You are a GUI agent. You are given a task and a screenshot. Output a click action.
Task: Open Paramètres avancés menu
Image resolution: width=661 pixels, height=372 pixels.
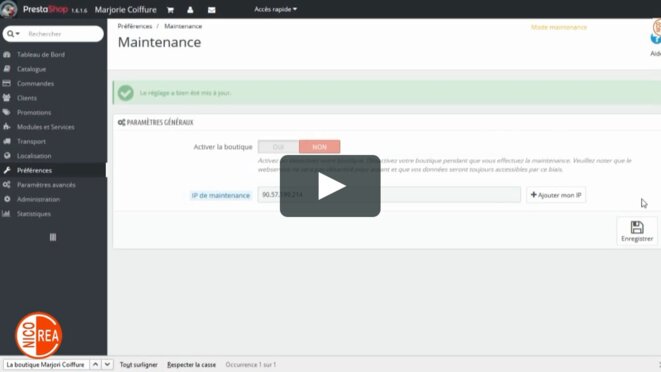[x=46, y=185]
